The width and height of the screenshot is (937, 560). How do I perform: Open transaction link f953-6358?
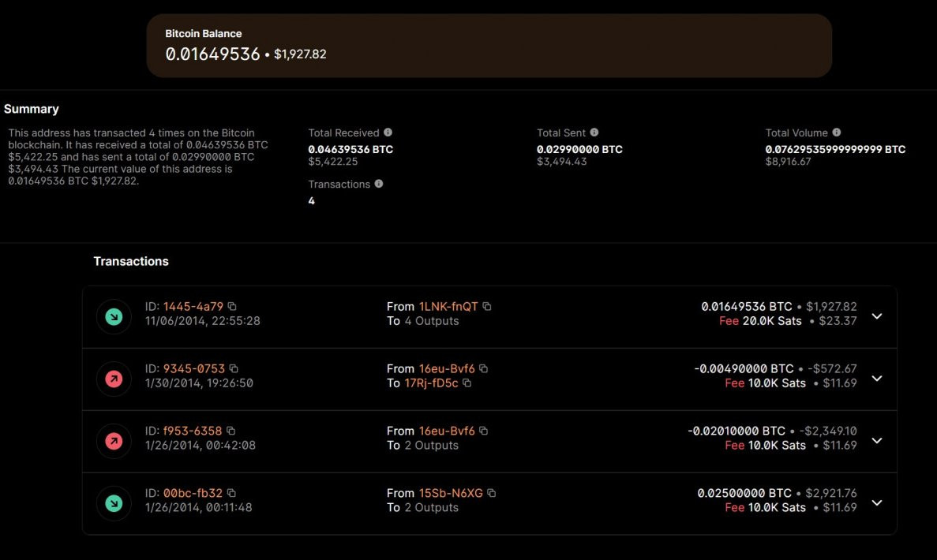(x=193, y=431)
